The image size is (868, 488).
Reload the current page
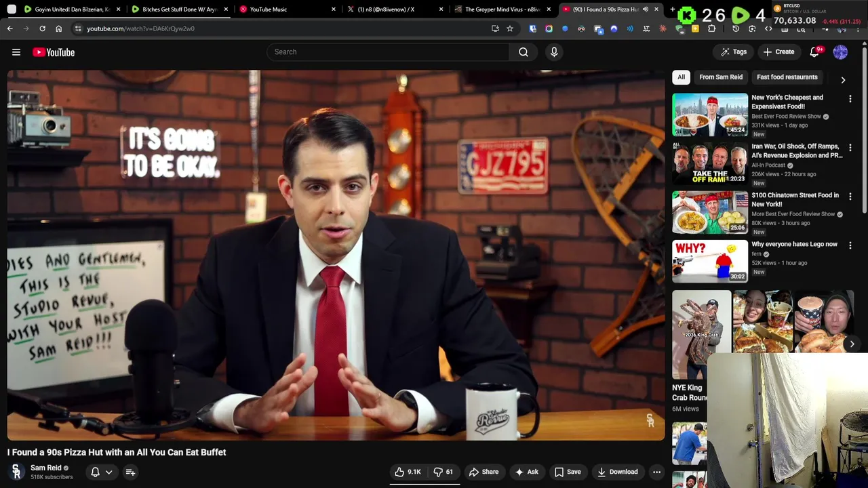tap(42, 28)
